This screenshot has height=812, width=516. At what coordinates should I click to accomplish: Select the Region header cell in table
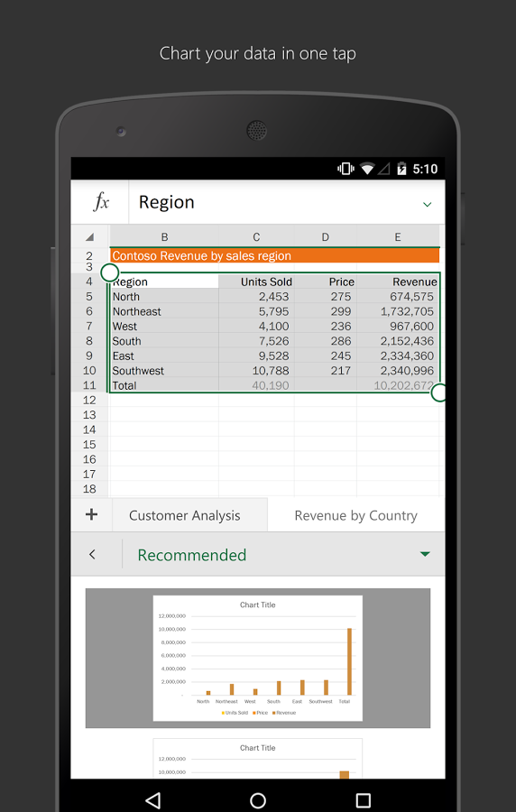tap(164, 281)
